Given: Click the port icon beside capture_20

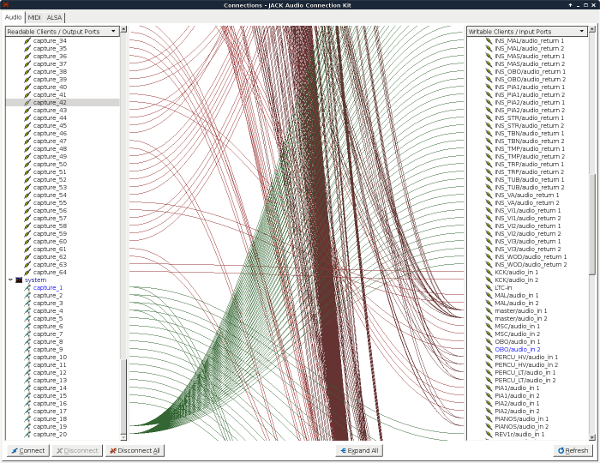Looking at the screenshot, I should [x=27, y=435].
